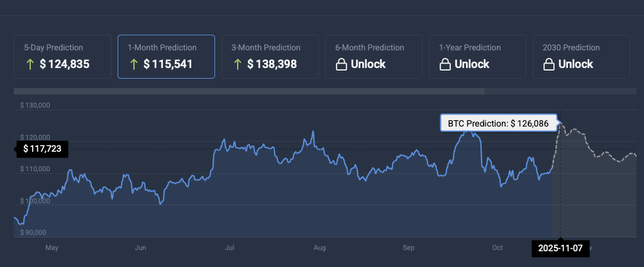Click the prediction data point on the dashed line
The width and height of the screenshot is (644, 267).
(x=560, y=123)
